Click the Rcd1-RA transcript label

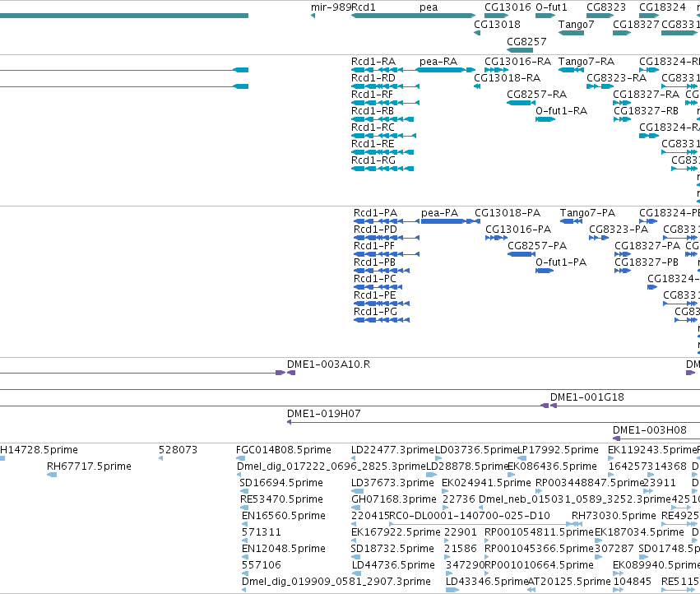373,61
